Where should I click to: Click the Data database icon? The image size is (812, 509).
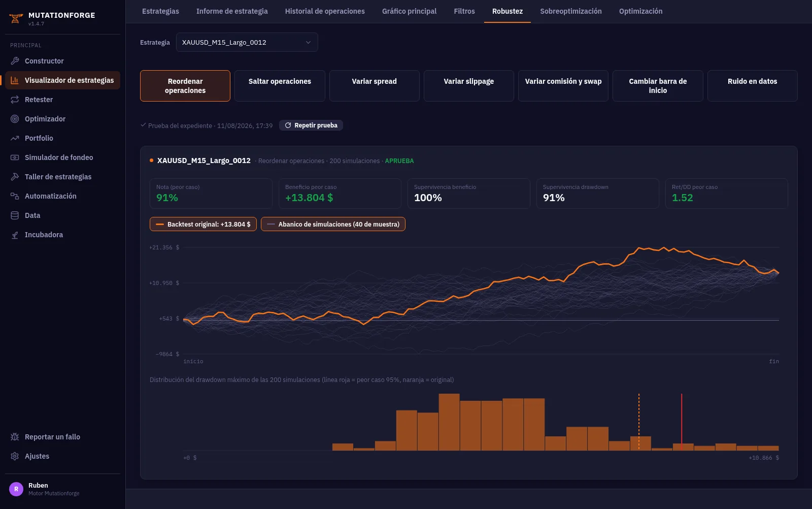pos(15,215)
